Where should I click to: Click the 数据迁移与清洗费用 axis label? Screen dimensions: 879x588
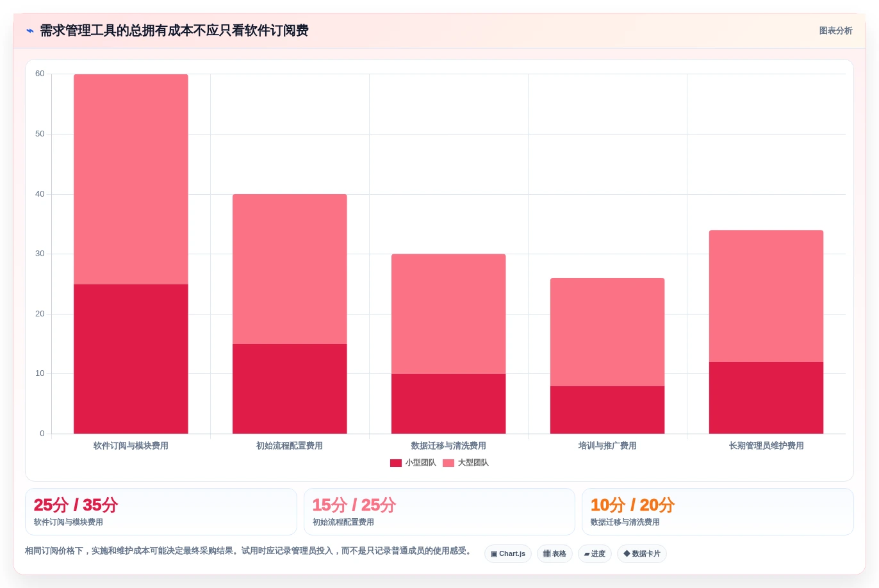[x=448, y=446]
